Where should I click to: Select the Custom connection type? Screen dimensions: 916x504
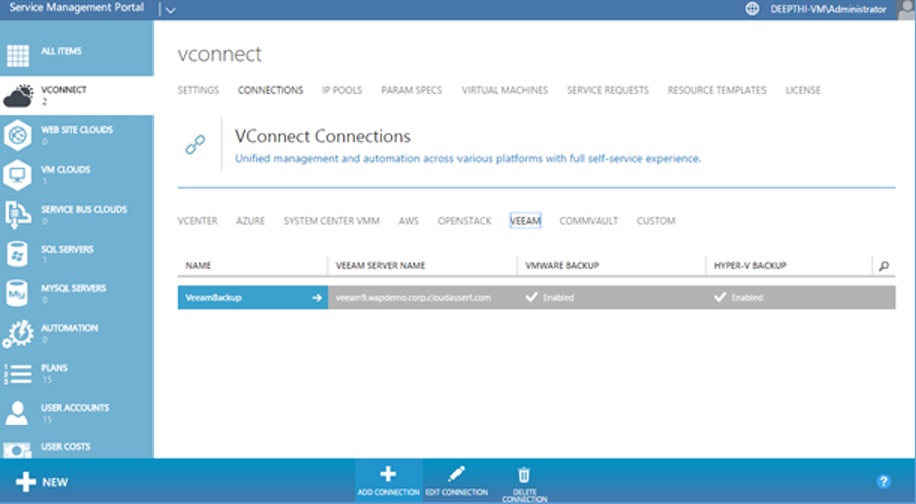656,221
